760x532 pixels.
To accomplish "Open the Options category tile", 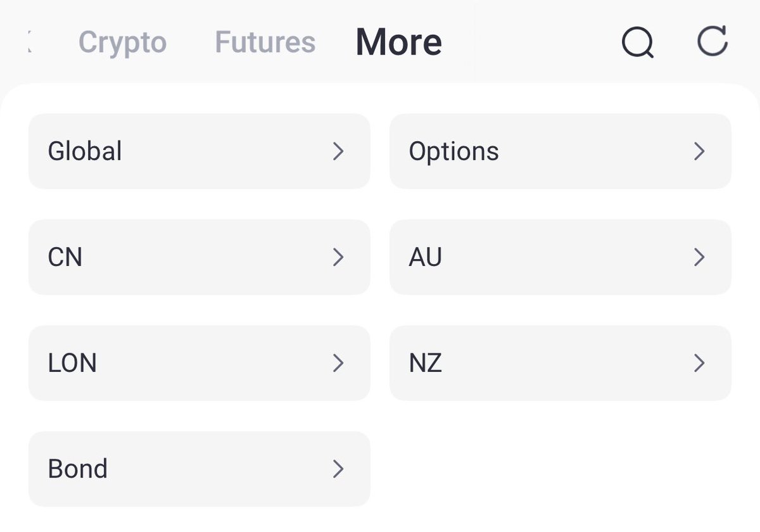I will tap(560, 151).
